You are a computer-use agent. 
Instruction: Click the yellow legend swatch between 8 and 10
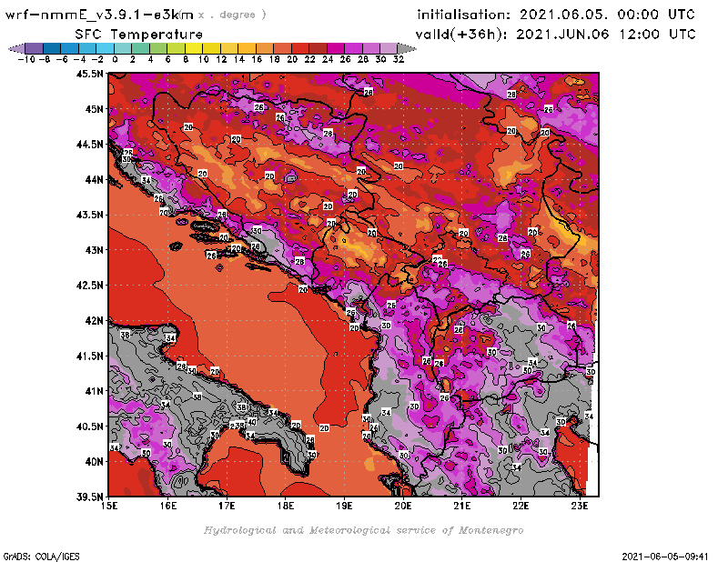coord(194,48)
